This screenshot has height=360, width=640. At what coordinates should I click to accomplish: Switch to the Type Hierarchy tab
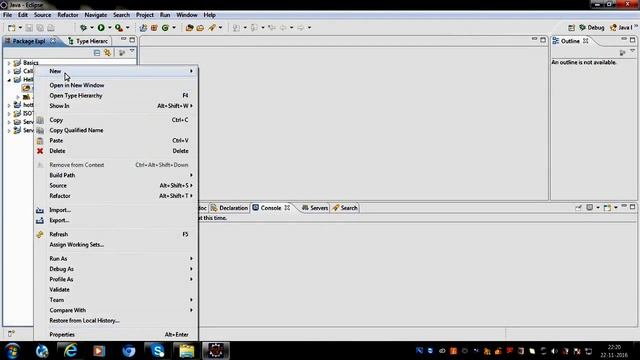click(88, 41)
